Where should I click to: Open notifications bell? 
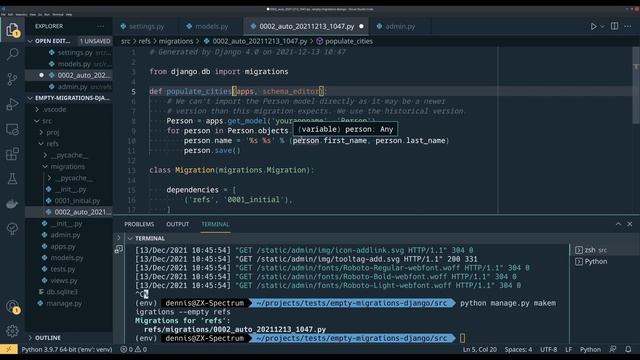[x=628, y=349]
